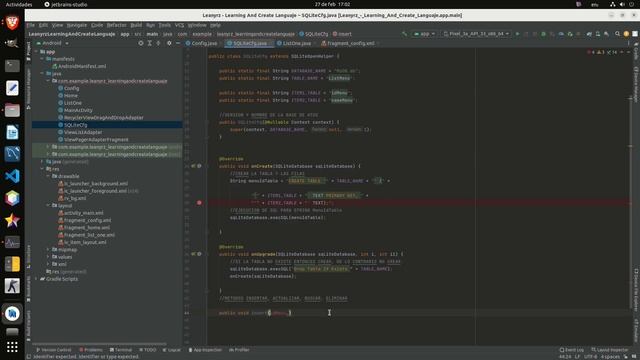Viewport: 640px width, 360px height.
Task: Hide the Project panel with minus icon
Action: [x=178, y=43]
